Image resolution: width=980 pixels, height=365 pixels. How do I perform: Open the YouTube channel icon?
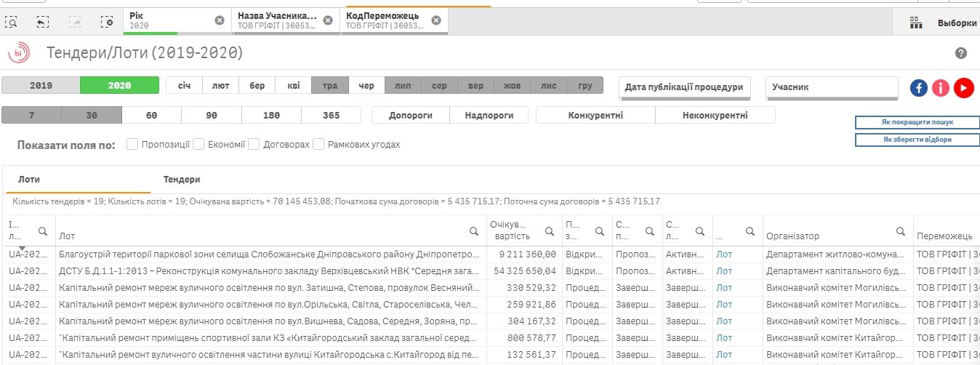point(964,87)
